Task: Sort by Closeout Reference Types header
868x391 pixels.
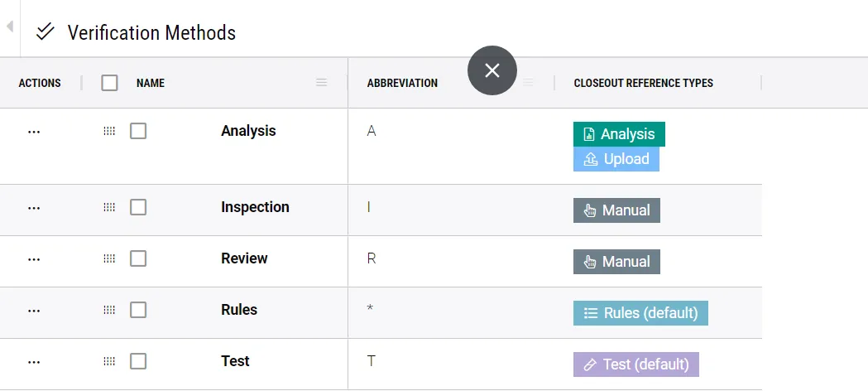Action: click(x=643, y=83)
